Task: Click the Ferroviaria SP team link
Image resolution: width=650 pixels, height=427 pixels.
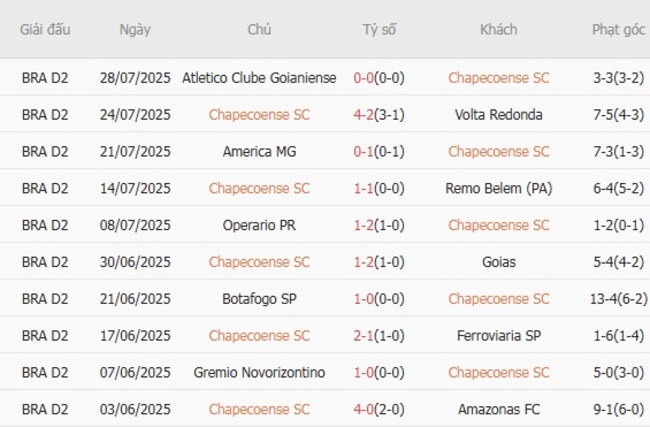Action: point(498,336)
